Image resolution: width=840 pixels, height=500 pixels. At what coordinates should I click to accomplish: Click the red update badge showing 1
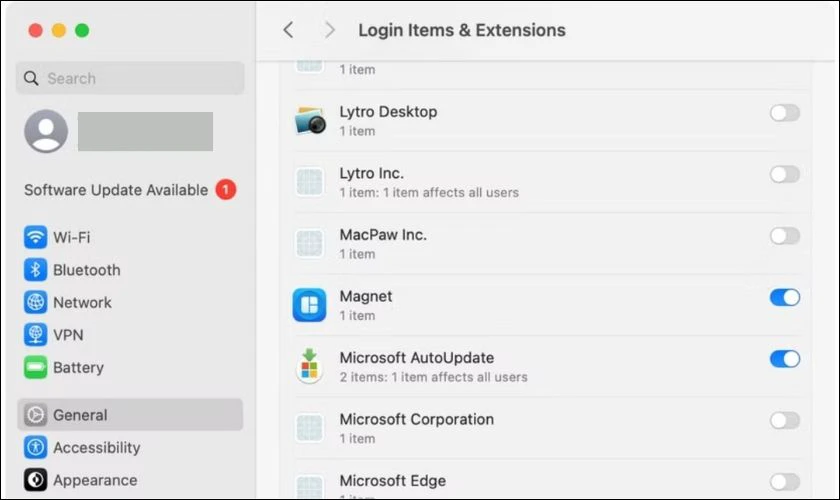[226, 189]
